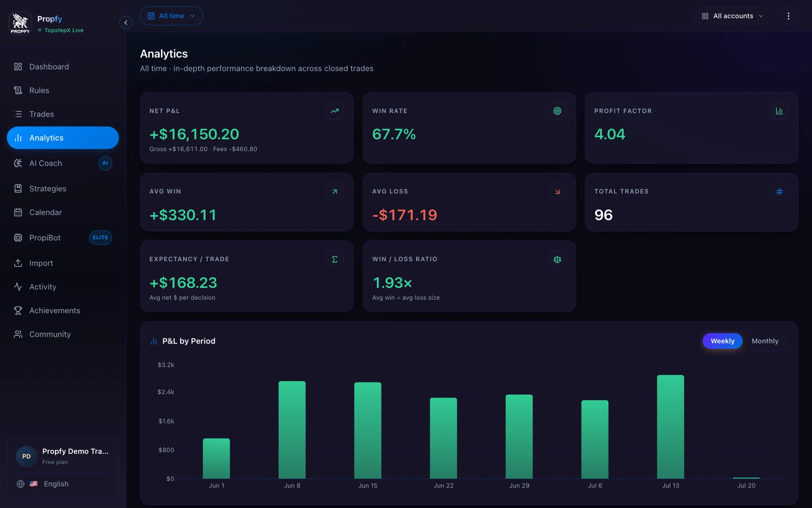Open AI Coach
The height and width of the screenshot is (508, 812).
[x=63, y=163]
